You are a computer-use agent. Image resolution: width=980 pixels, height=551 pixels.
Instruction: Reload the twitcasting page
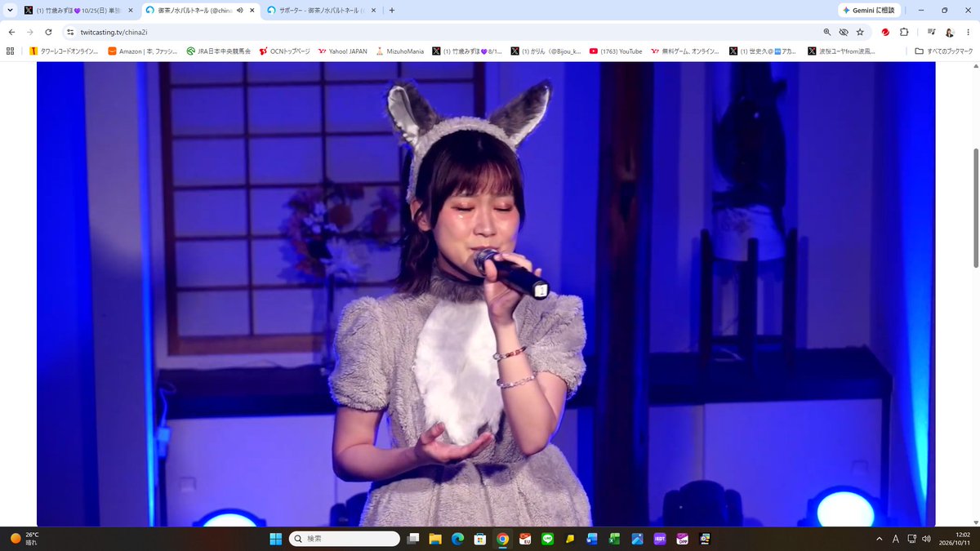pos(48,32)
